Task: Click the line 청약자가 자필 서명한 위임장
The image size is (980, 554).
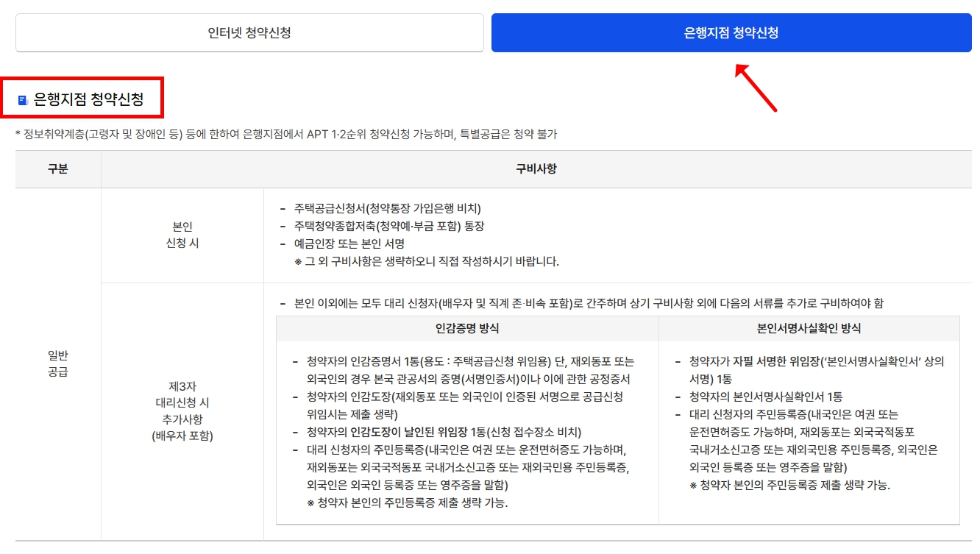Action: [x=817, y=370]
